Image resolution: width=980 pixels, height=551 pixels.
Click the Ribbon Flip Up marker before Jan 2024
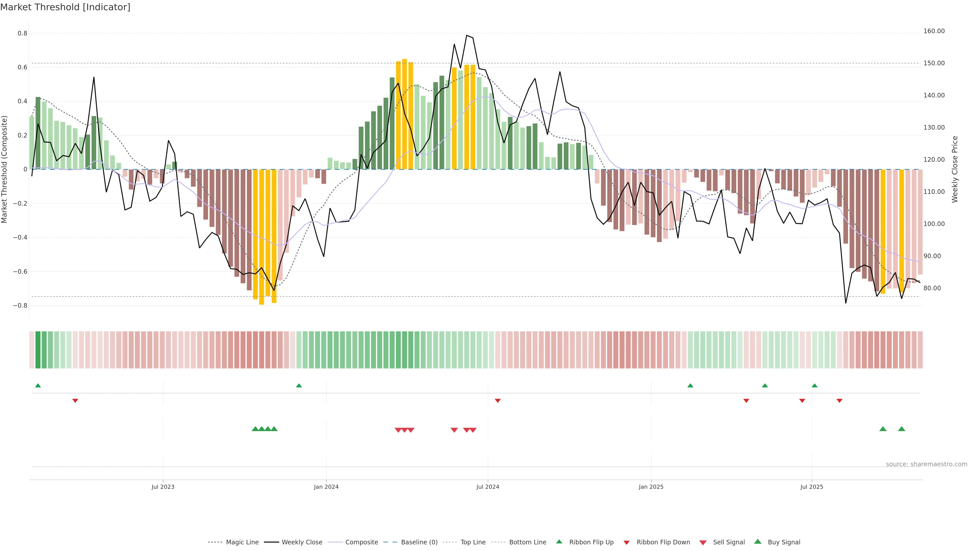click(x=299, y=386)
